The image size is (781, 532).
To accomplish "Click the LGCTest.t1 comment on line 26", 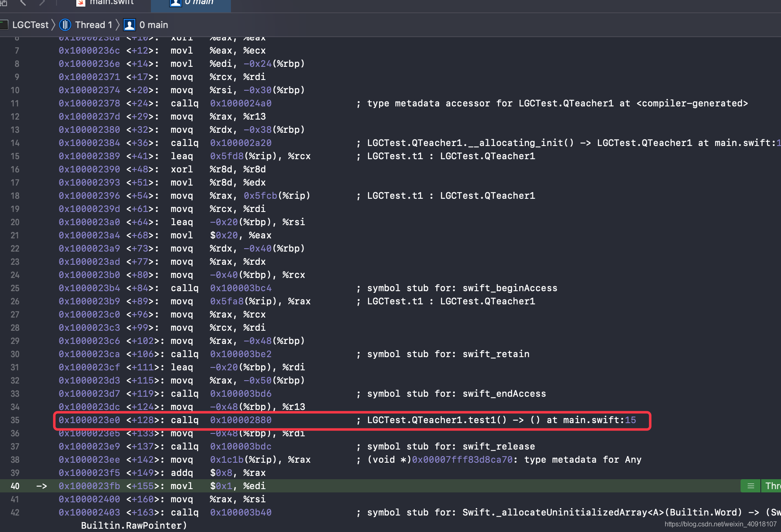I will pos(451,301).
